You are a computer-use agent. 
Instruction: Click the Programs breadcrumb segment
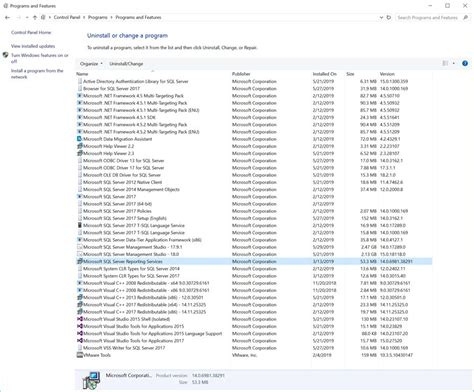coord(98,17)
